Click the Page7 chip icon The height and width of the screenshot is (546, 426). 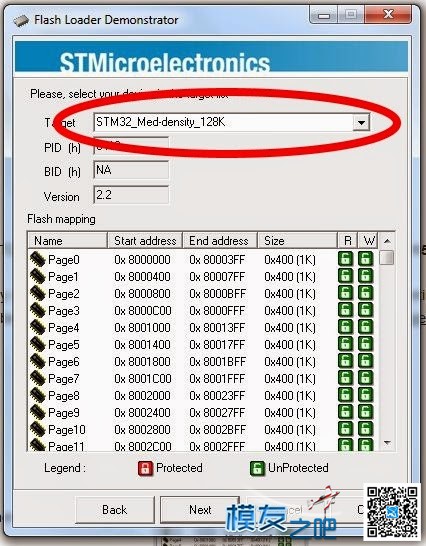(x=37, y=378)
